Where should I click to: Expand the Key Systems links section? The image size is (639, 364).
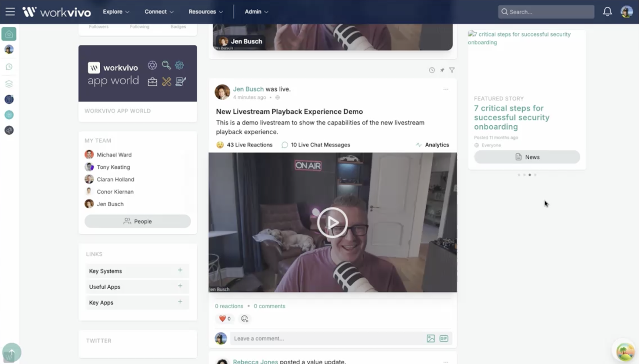(180, 271)
